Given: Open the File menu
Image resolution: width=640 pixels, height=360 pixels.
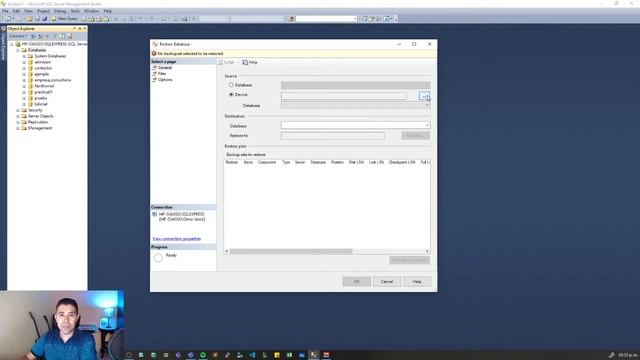Looking at the screenshot, I should pos(5,11).
